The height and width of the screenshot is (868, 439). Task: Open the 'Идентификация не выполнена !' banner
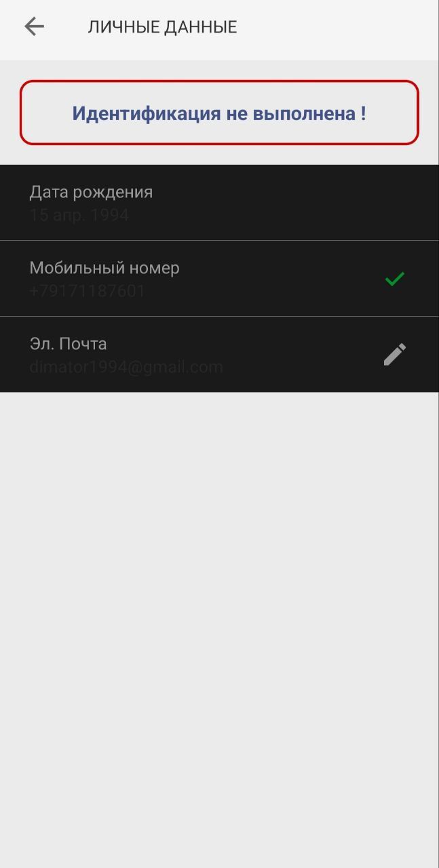(x=219, y=113)
